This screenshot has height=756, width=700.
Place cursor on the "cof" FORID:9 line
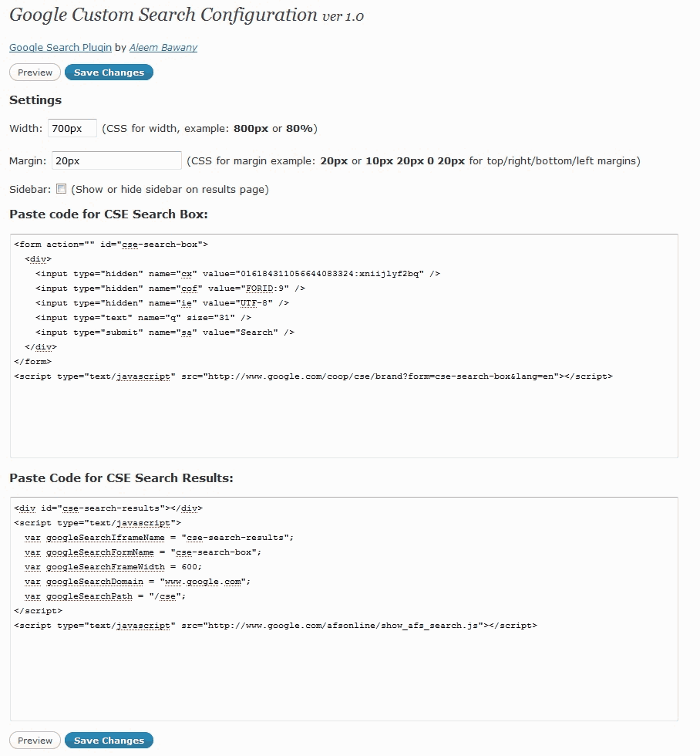coord(170,289)
